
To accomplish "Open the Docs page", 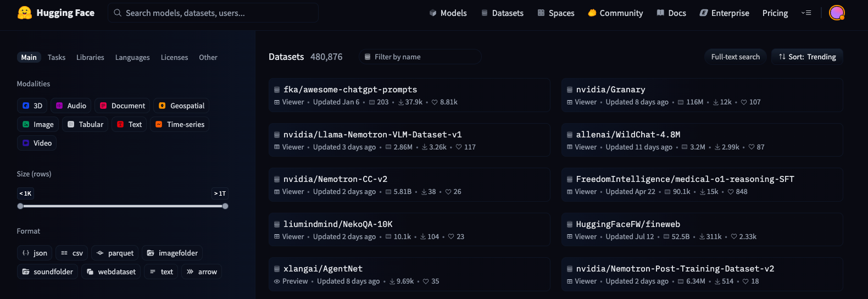I will pyautogui.click(x=671, y=13).
